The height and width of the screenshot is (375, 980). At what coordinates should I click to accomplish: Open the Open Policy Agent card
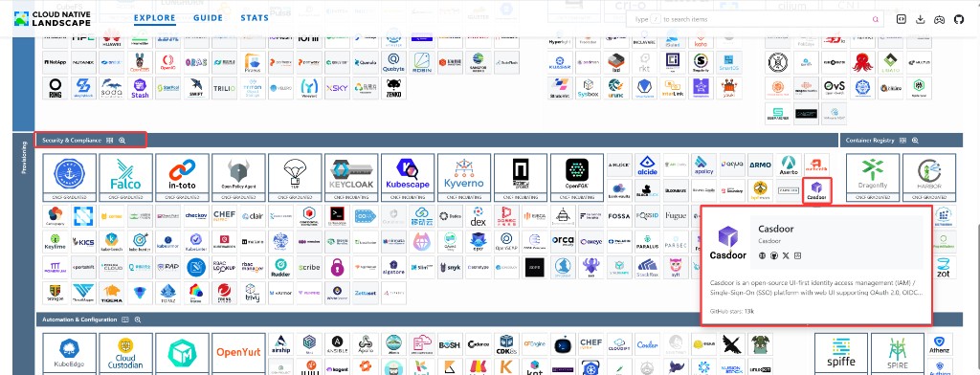pyautogui.click(x=238, y=178)
